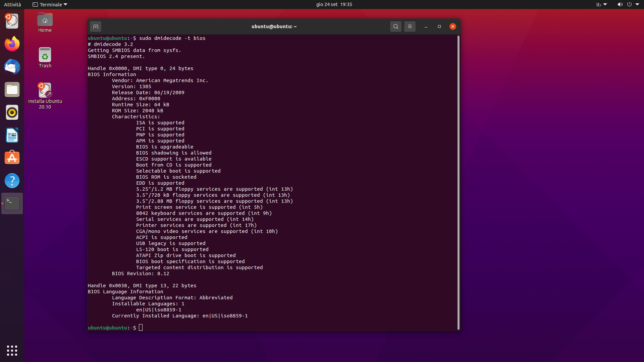Open Ubuntu Software from the dock
The height and width of the screenshot is (362, 644).
(12, 158)
